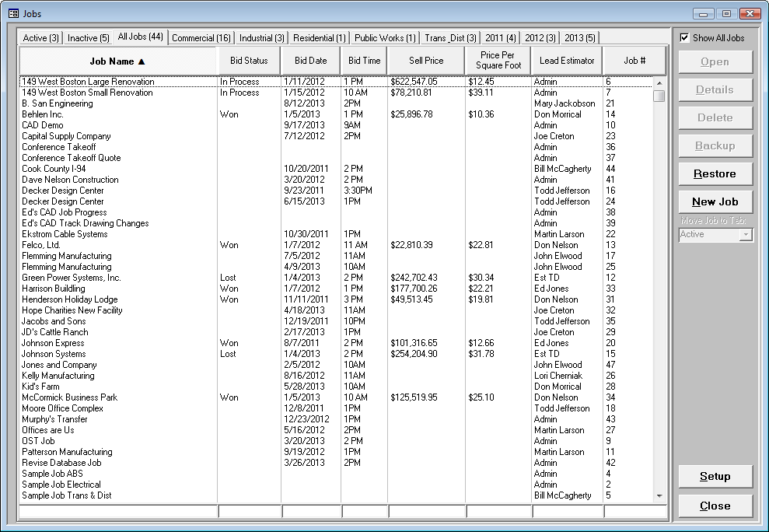Open the 2012 (3) tab
The width and height of the screenshot is (769, 532).
540,38
